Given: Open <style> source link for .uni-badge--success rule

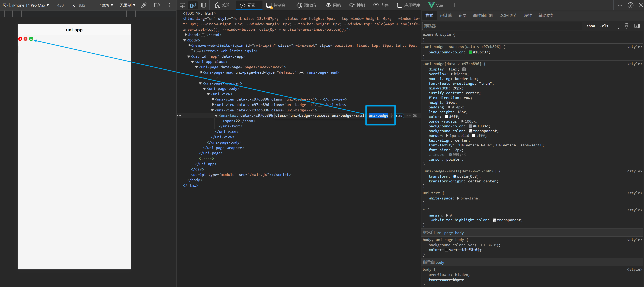Looking at the screenshot, I should tap(634, 47).
